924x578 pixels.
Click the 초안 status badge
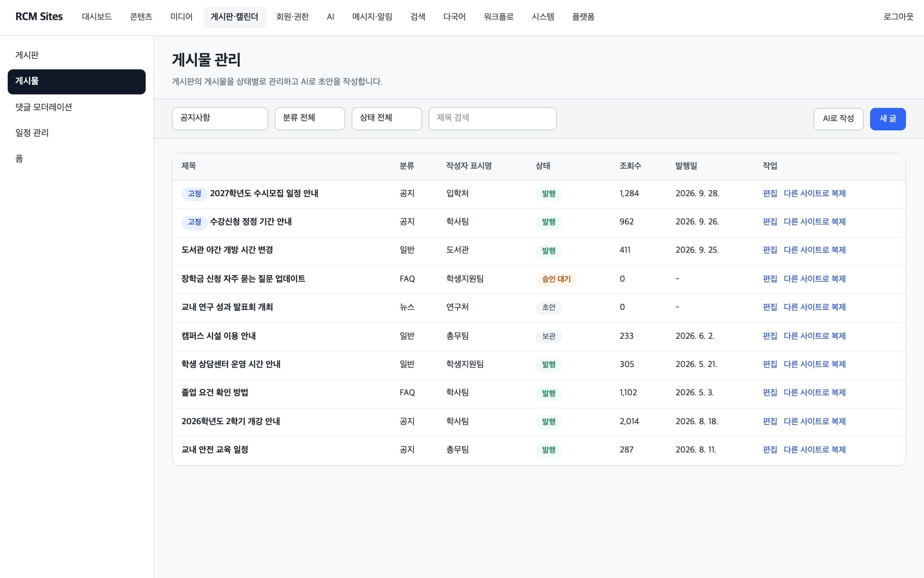549,308
